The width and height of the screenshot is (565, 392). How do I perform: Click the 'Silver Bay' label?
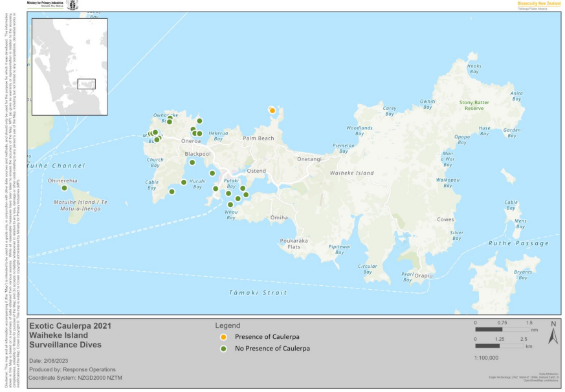[456, 235]
